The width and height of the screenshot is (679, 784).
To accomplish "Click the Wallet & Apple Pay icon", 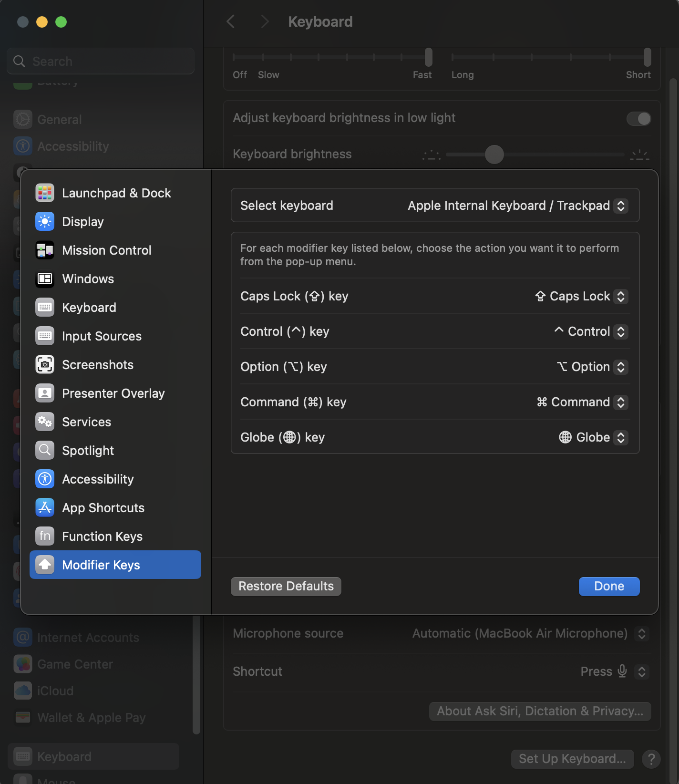I will [23, 717].
